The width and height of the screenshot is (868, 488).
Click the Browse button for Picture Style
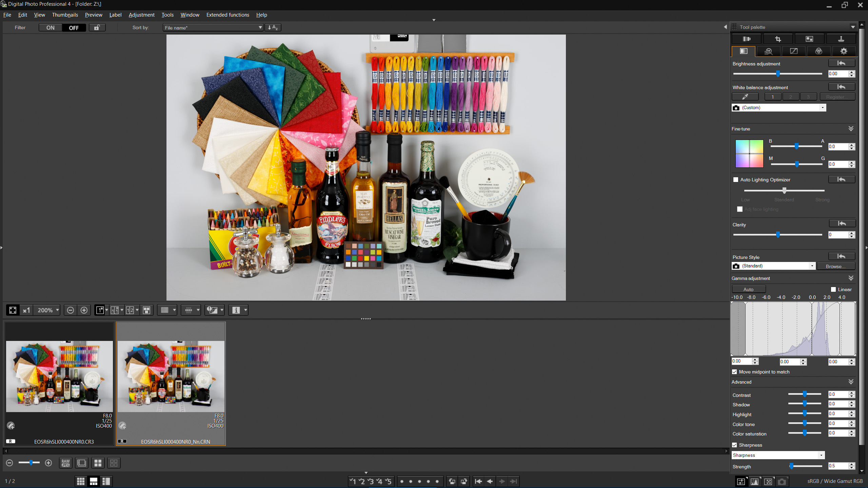pyautogui.click(x=835, y=266)
